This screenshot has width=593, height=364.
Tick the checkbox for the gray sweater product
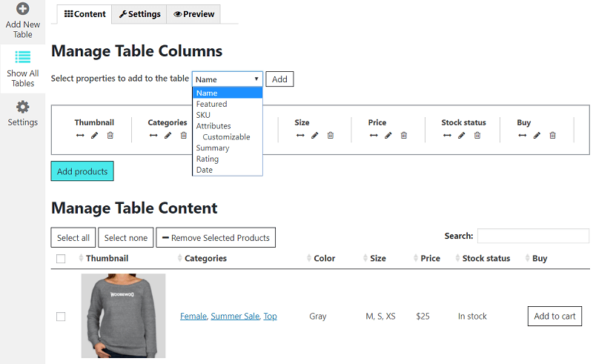click(x=61, y=317)
